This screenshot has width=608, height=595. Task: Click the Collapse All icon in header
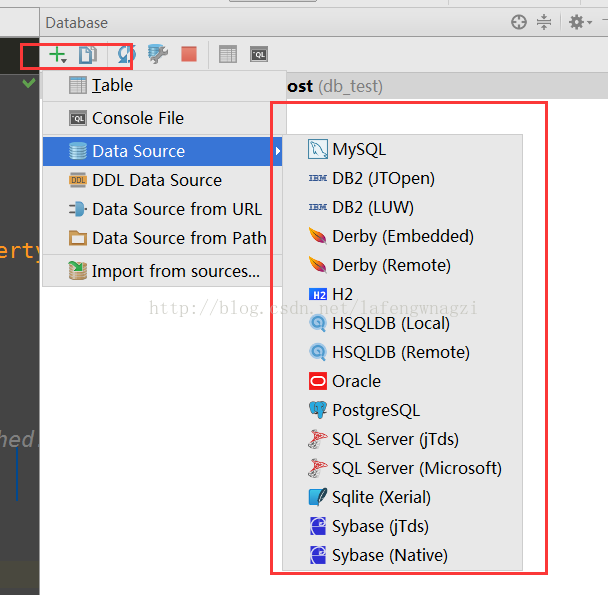pos(544,22)
